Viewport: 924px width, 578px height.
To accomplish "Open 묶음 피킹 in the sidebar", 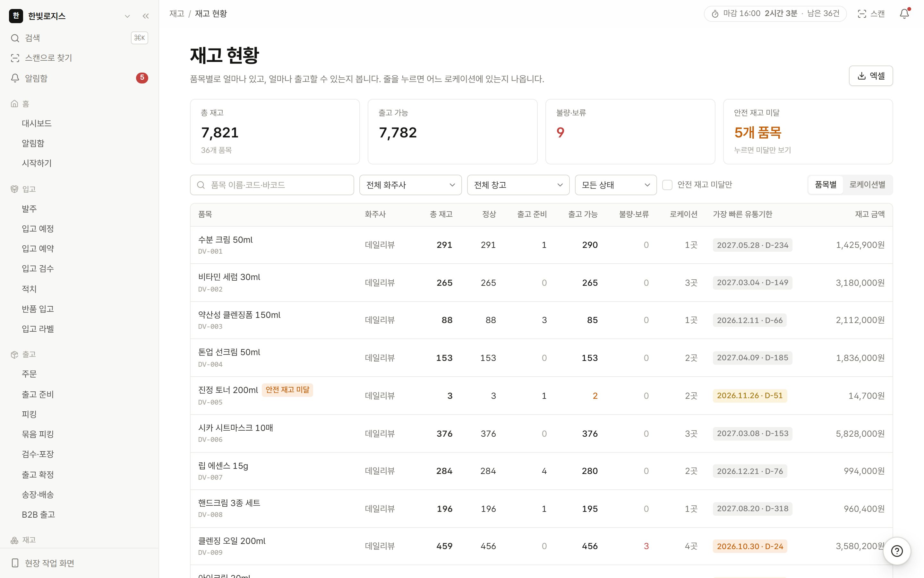I will pos(38,434).
